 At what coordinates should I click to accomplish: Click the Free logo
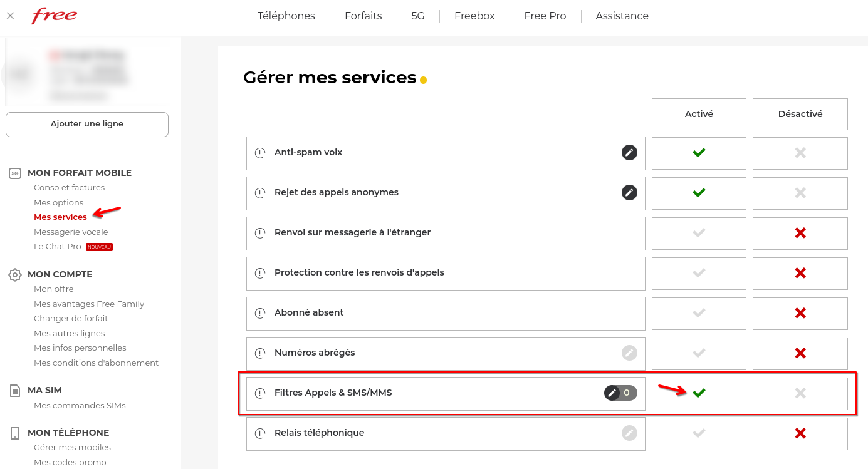click(55, 16)
